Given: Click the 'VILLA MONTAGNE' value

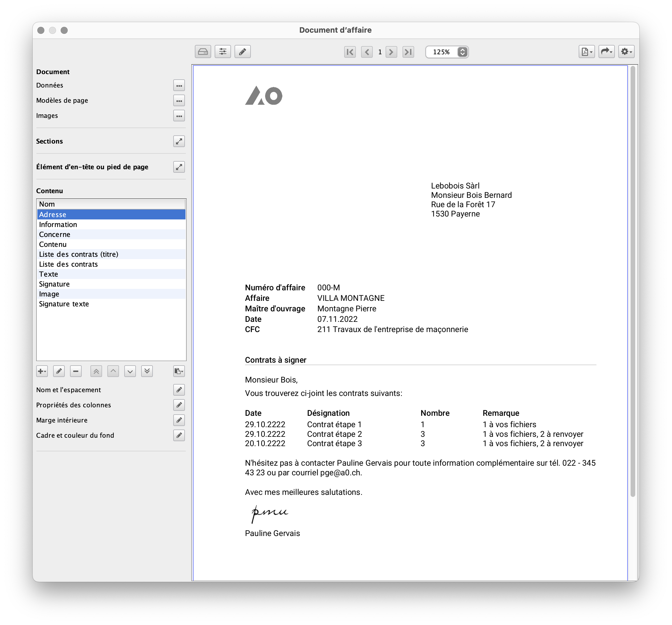Looking at the screenshot, I should point(351,298).
